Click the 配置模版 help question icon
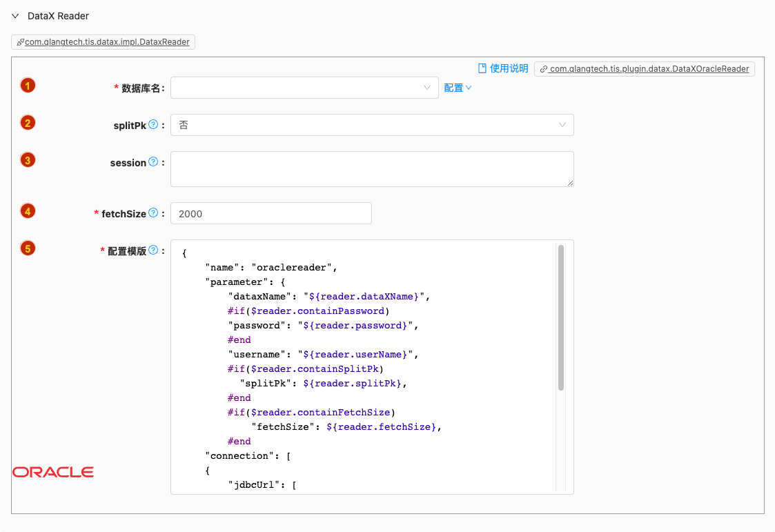The image size is (775, 532). click(153, 250)
